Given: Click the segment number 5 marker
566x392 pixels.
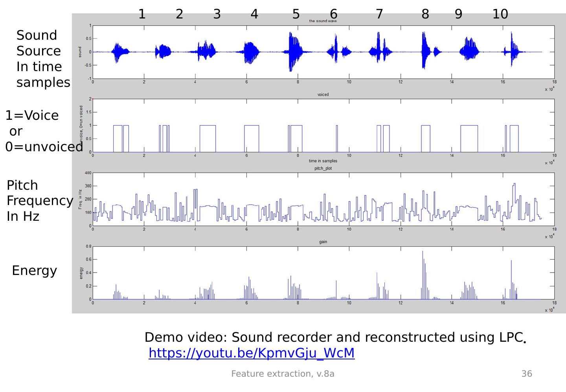Looking at the screenshot, I should tap(296, 14).
